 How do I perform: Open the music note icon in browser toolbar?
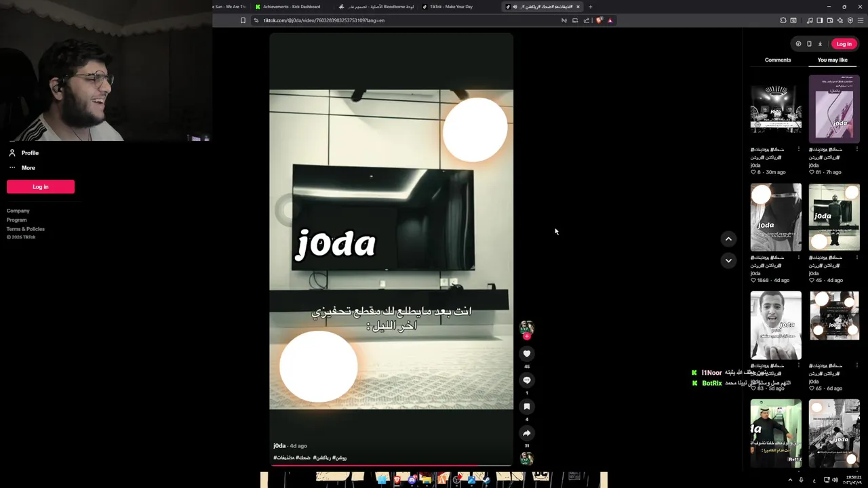[x=810, y=20]
